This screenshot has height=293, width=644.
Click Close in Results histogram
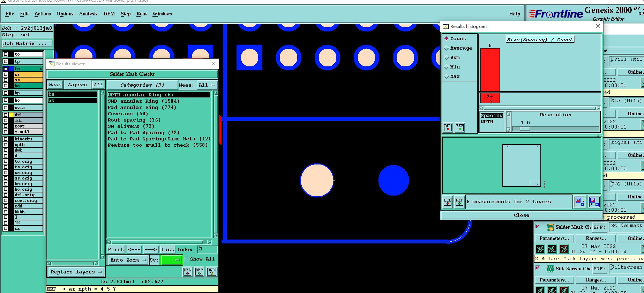tap(522, 215)
